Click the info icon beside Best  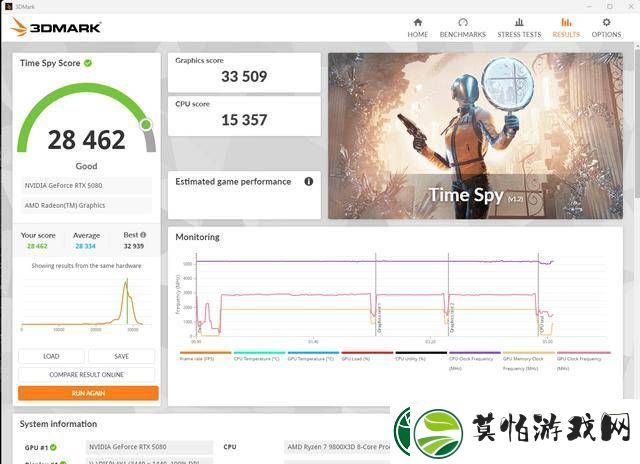click(x=143, y=235)
